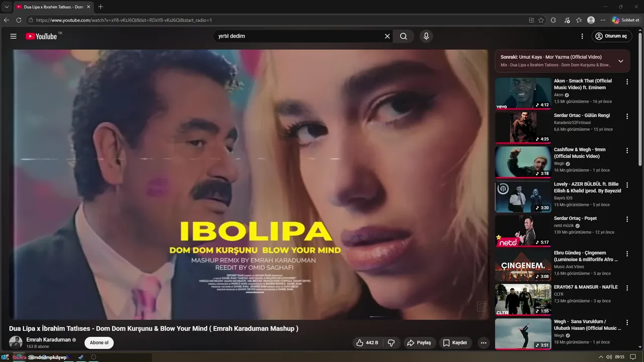Open Windows Start button
The image size is (644, 362).
tap(5, 357)
